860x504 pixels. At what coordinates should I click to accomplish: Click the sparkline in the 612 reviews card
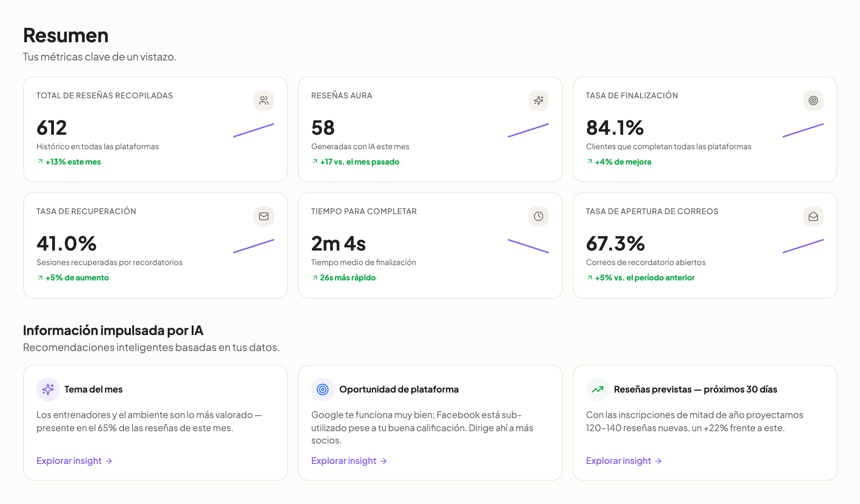click(254, 130)
